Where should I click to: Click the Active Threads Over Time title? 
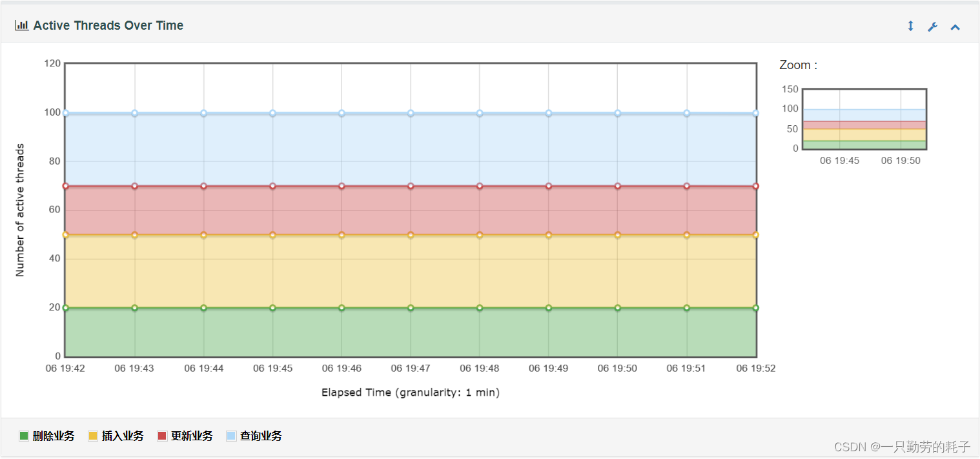[x=108, y=25]
